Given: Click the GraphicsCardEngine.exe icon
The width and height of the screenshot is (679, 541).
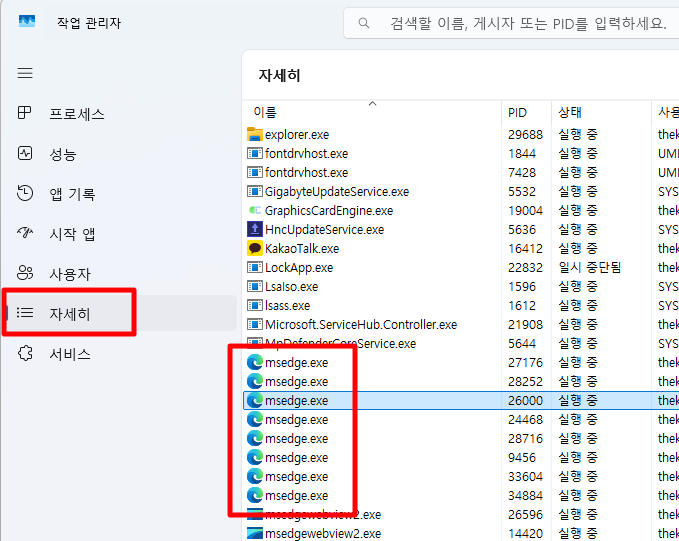Looking at the screenshot, I should point(255,211).
